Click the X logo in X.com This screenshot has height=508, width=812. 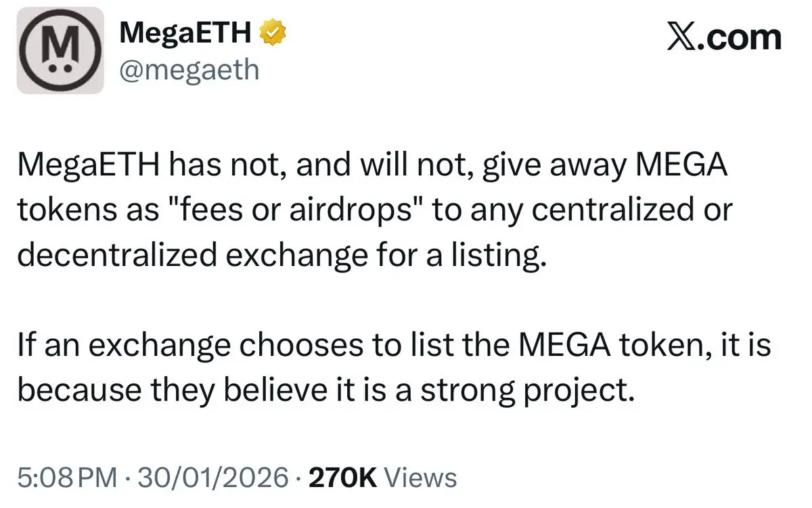pos(684,37)
